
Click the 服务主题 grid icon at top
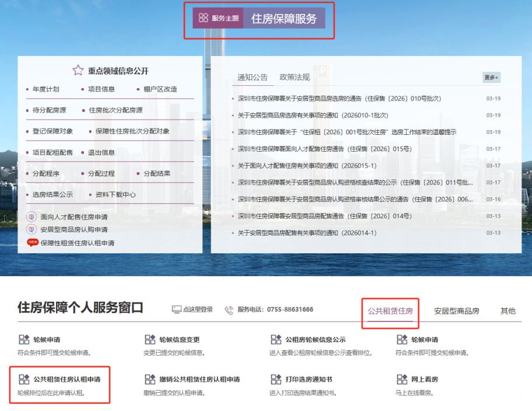point(202,18)
